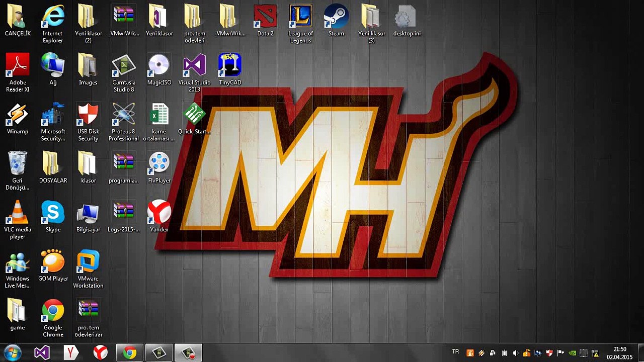This screenshot has height=362, width=644.
Task: Open the volume speaker tray icon
Action: 515,353
